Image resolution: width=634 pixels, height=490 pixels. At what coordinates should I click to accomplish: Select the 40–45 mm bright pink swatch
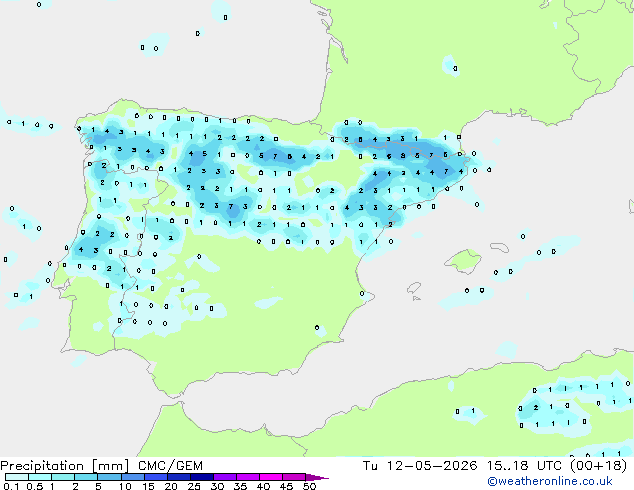point(271,477)
